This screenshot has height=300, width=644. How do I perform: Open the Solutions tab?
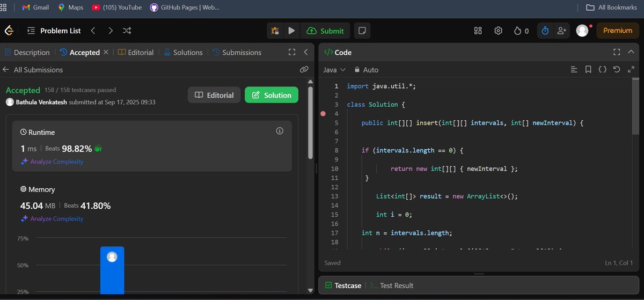[x=184, y=52]
